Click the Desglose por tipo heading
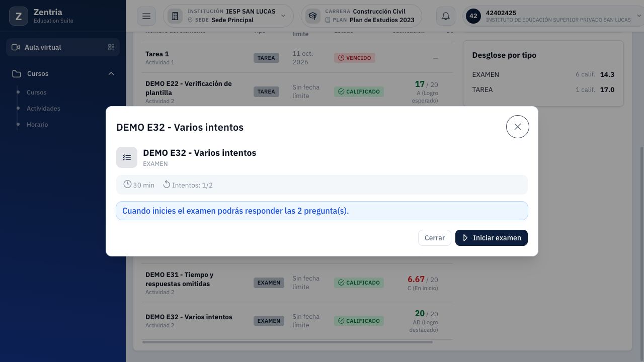 tap(504, 55)
